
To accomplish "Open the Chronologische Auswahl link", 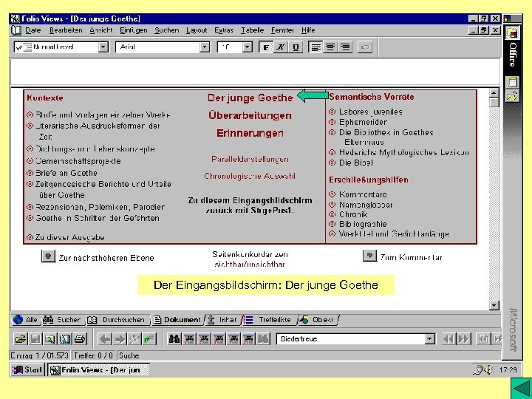I will (250, 176).
